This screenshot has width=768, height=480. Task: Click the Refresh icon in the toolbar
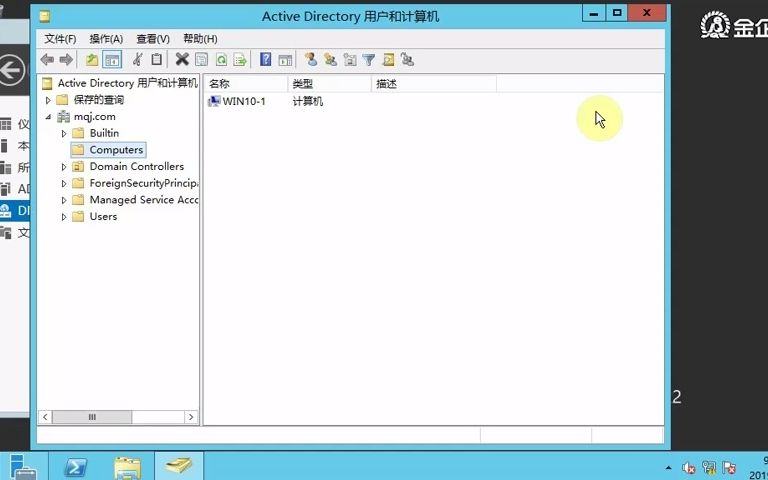coord(221,60)
